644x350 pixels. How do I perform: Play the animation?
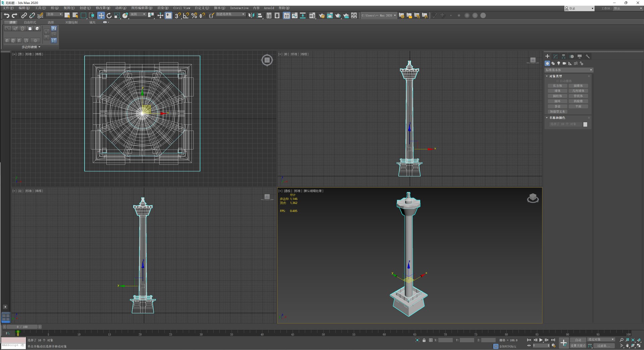tap(541, 340)
